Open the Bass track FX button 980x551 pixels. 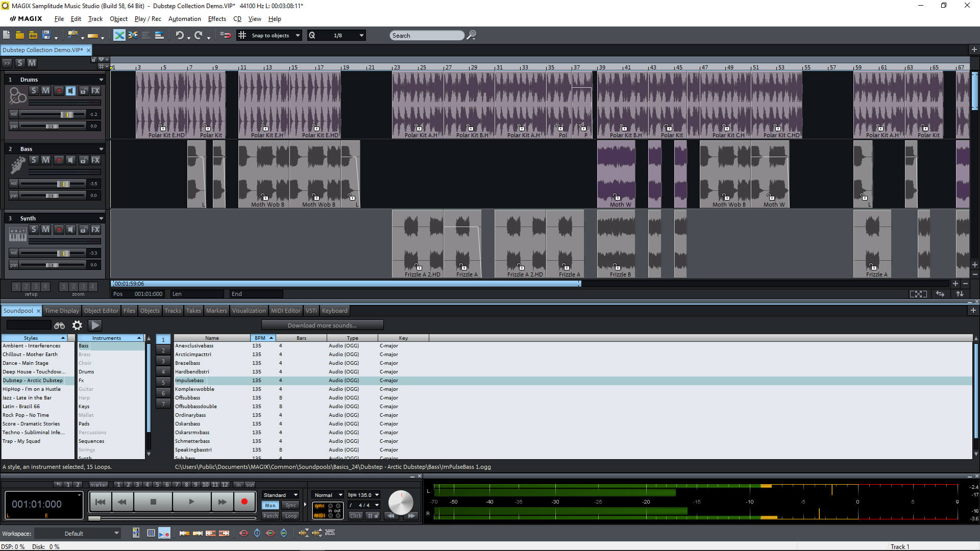95,160
